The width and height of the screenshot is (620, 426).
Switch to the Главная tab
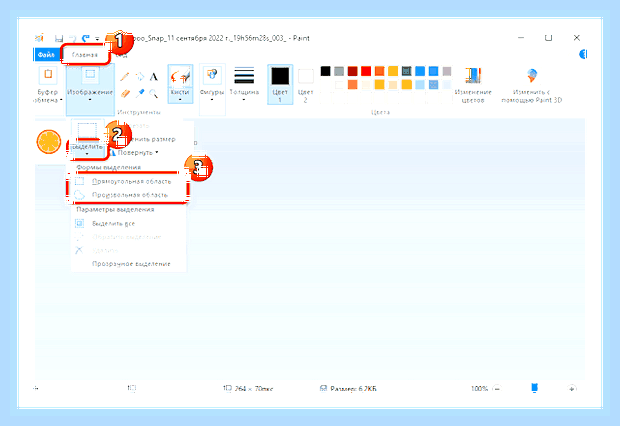[85, 55]
